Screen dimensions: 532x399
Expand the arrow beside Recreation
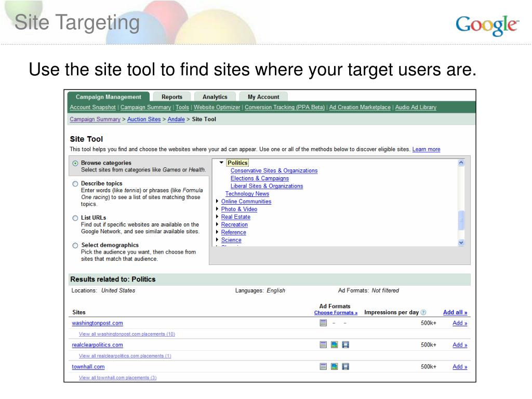click(217, 224)
